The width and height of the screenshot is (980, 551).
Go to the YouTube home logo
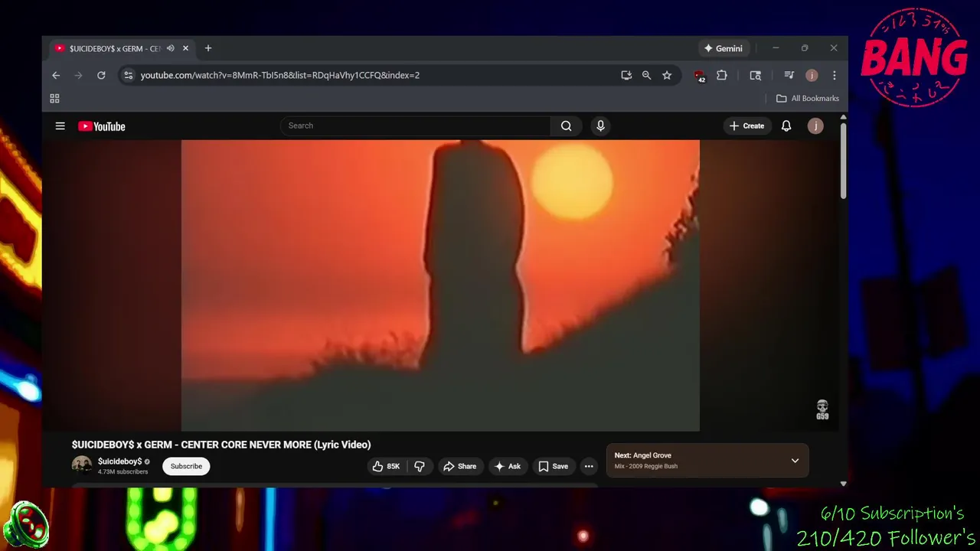pos(101,126)
